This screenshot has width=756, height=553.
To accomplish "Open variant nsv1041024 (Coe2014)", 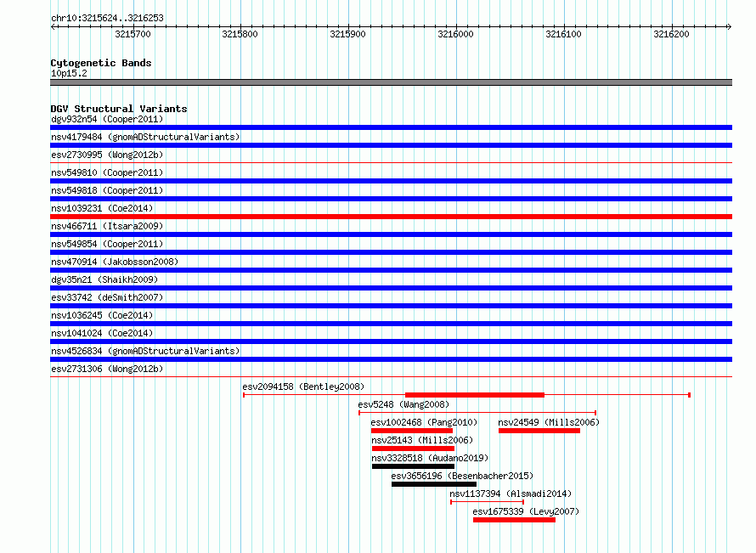I will (x=102, y=333).
